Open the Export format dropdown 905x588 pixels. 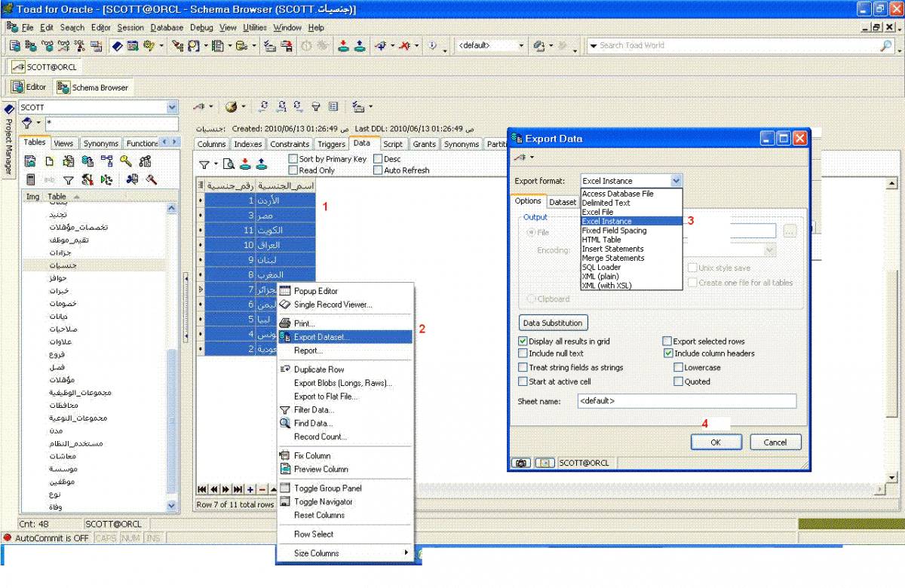(x=676, y=181)
